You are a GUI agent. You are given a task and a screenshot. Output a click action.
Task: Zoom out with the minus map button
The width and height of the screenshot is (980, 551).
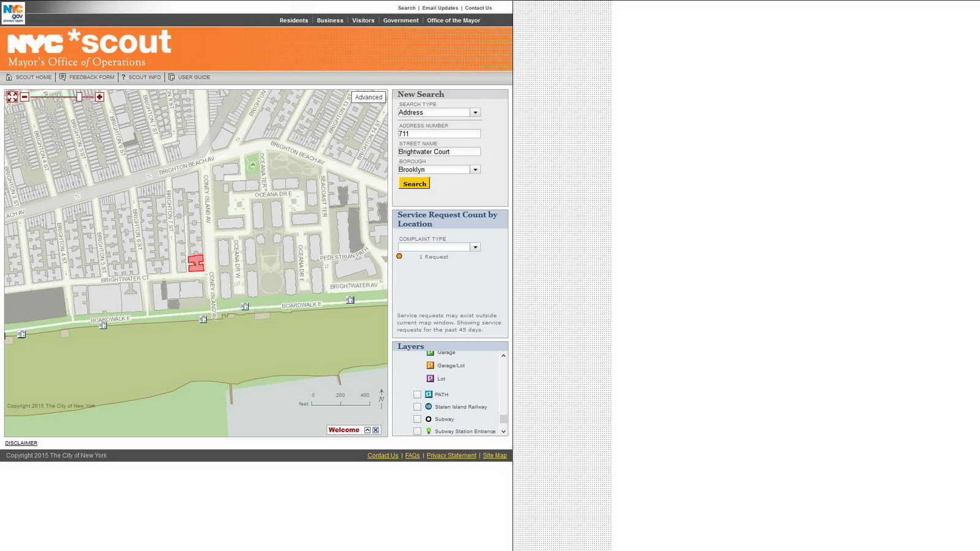(24, 97)
